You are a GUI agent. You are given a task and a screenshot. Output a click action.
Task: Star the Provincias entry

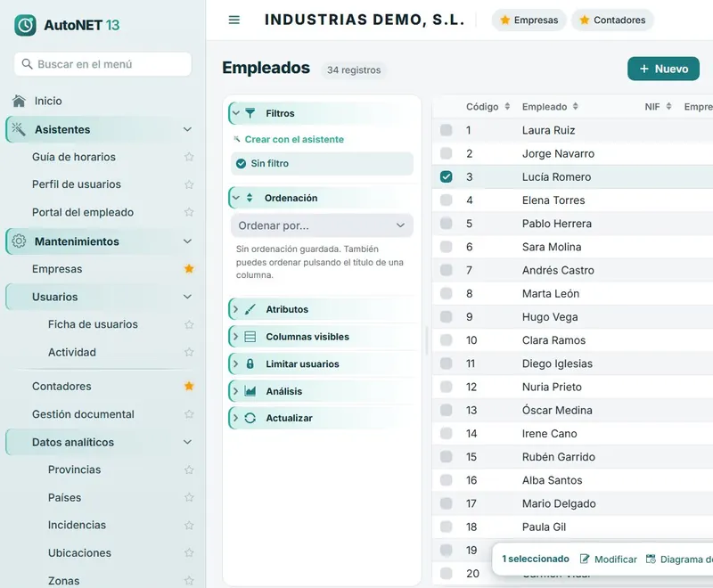189,470
